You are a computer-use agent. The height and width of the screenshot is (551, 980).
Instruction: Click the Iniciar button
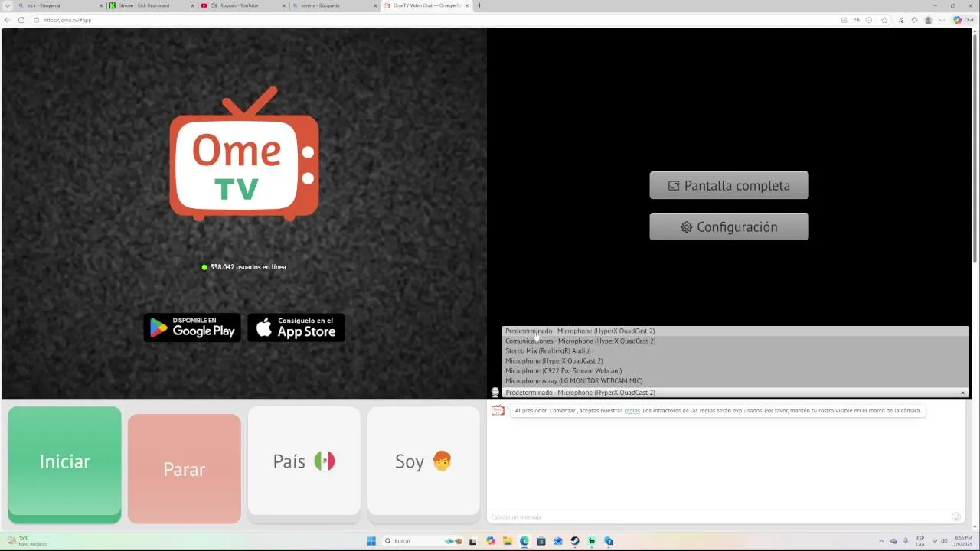click(x=64, y=465)
